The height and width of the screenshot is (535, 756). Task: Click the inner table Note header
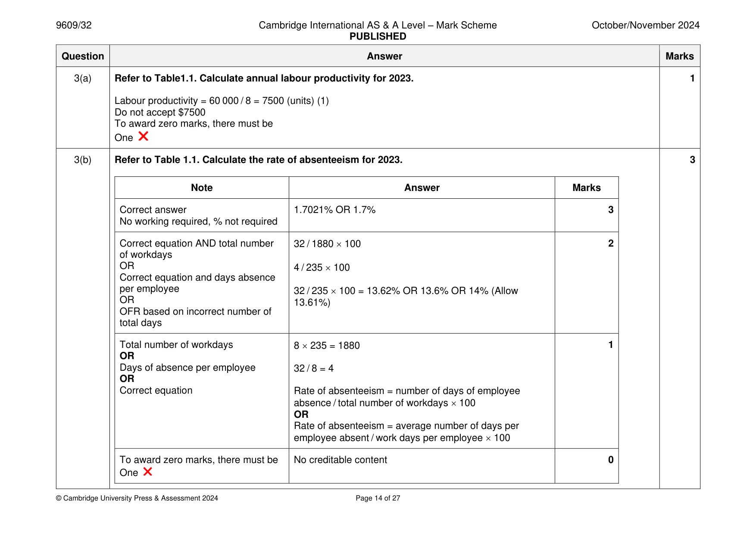click(x=202, y=188)
